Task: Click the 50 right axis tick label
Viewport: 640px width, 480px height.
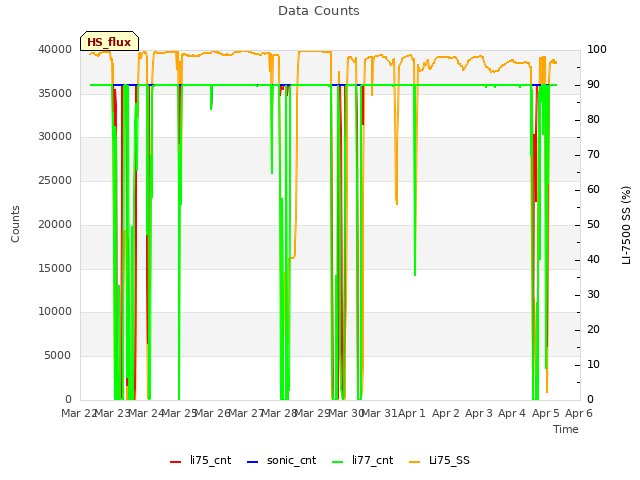Action: click(x=593, y=225)
